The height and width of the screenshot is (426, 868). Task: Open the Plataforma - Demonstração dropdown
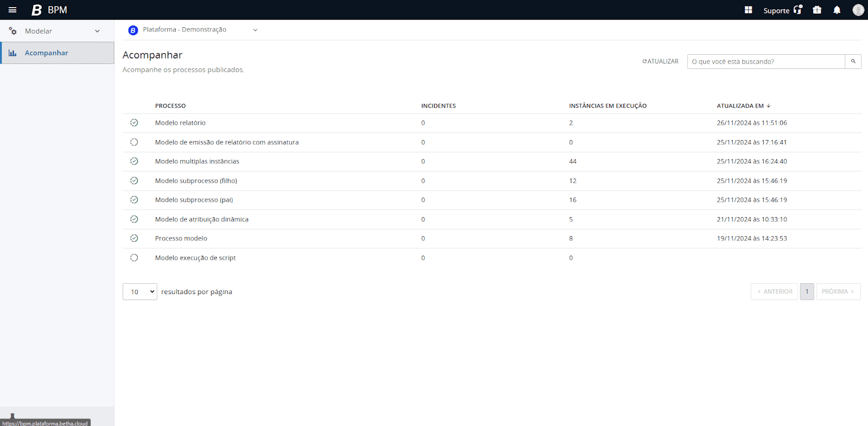pyautogui.click(x=193, y=30)
